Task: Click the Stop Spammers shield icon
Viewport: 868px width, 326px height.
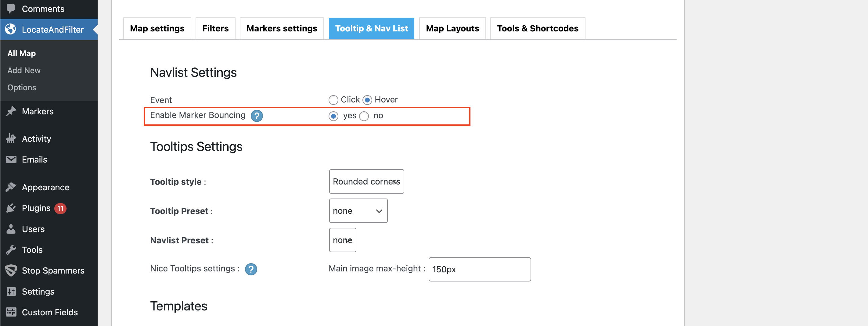Action: point(11,270)
